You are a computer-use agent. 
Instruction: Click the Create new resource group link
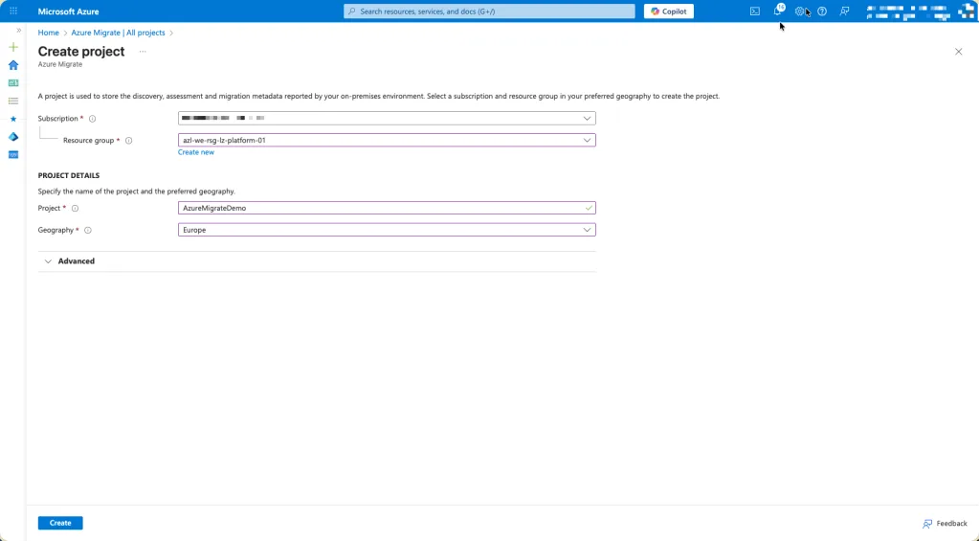(196, 152)
